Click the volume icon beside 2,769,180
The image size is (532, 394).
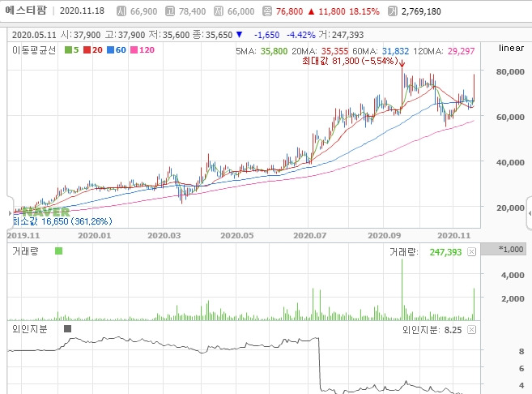[393, 11]
